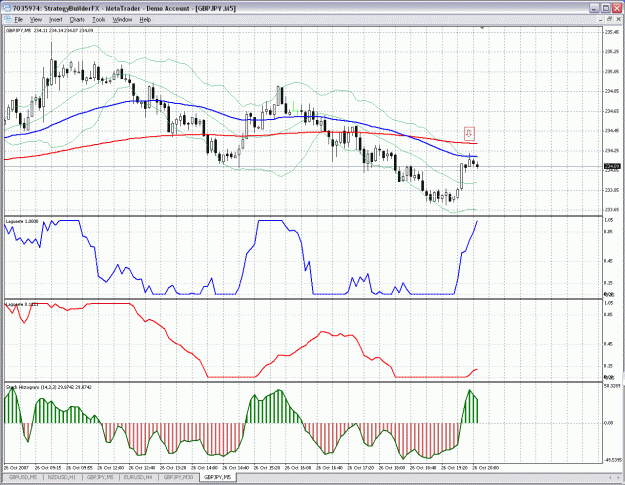The width and height of the screenshot is (625, 485).
Task: Click the red sell arrow marker on chart
Action: click(x=470, y=134)
